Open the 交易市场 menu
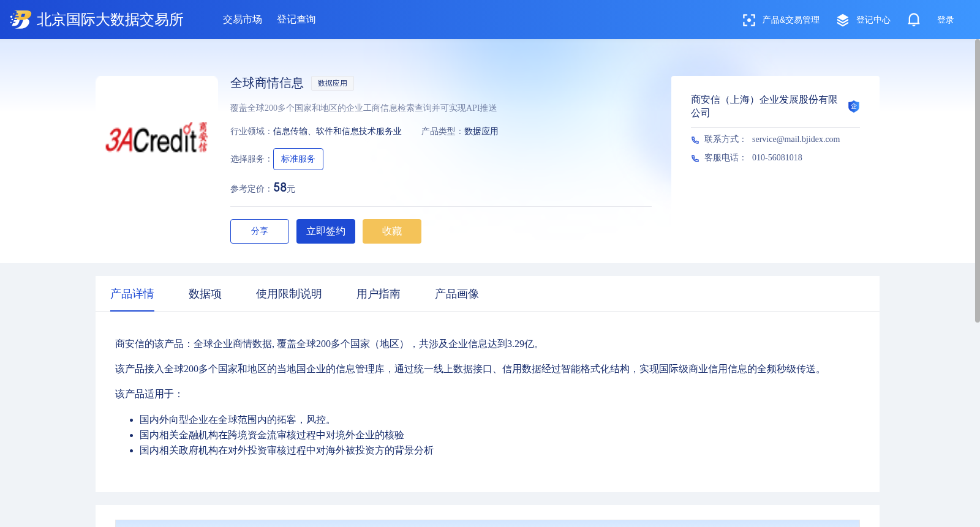The width and height of the screenshot is (980, 527). point(243,20)
